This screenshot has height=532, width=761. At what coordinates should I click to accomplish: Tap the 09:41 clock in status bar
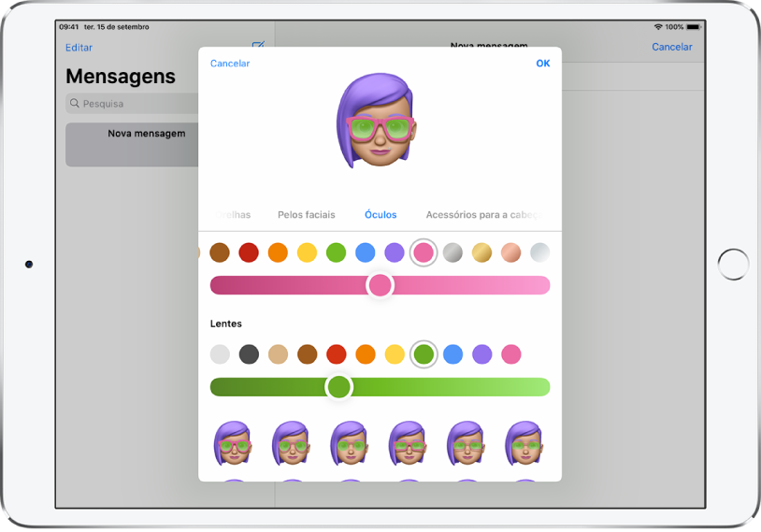tap(68, 27)
